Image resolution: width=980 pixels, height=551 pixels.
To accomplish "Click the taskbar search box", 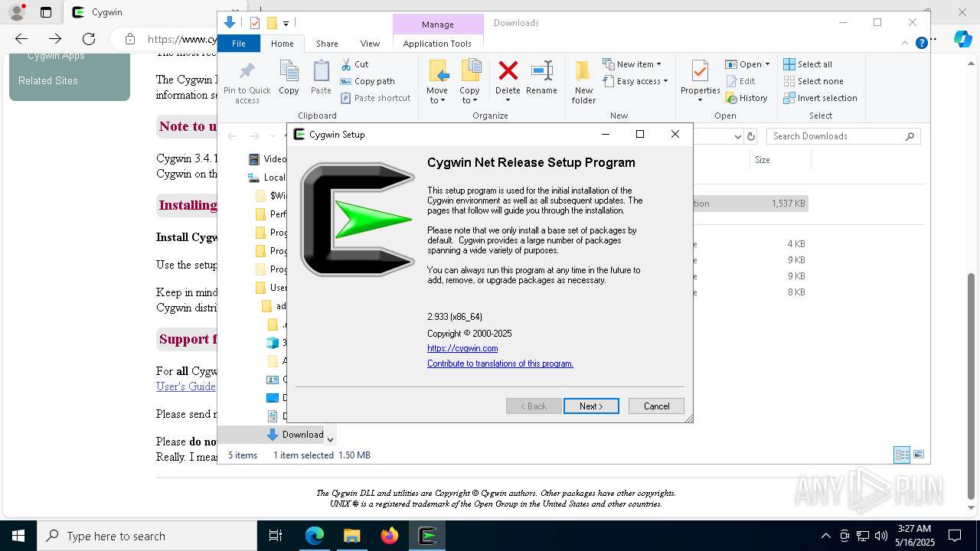I will [147, 536].
